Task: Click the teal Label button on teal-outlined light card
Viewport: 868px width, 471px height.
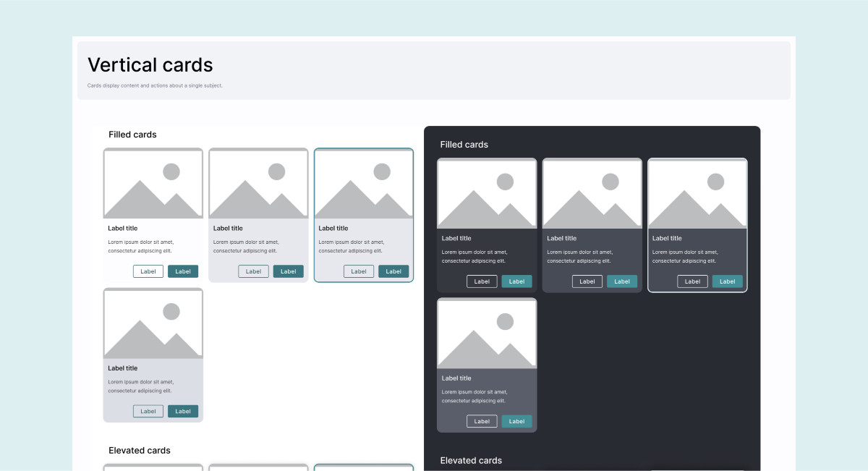Action: [393, 271]
